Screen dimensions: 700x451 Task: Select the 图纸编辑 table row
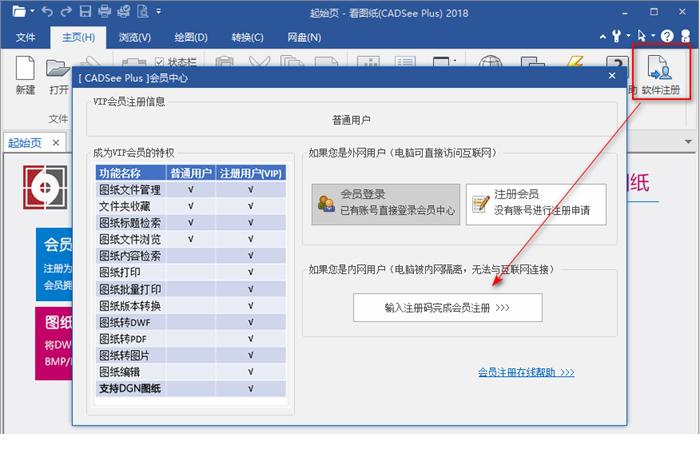(x=191, y=372)
